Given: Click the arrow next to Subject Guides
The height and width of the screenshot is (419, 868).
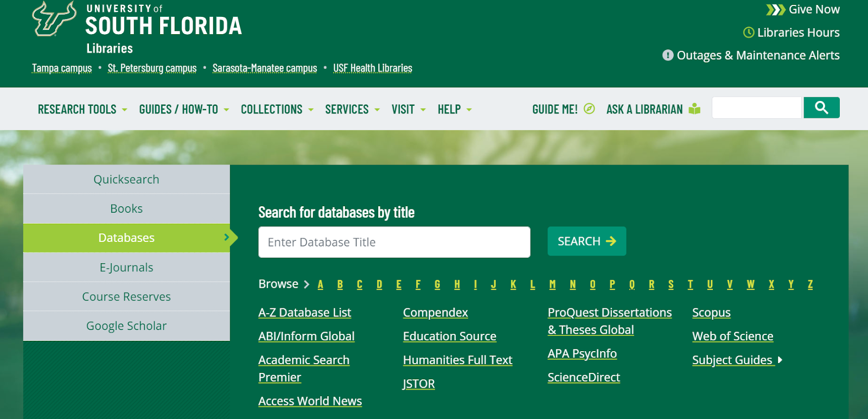Looking at the screenshot, I should [780, 360].
